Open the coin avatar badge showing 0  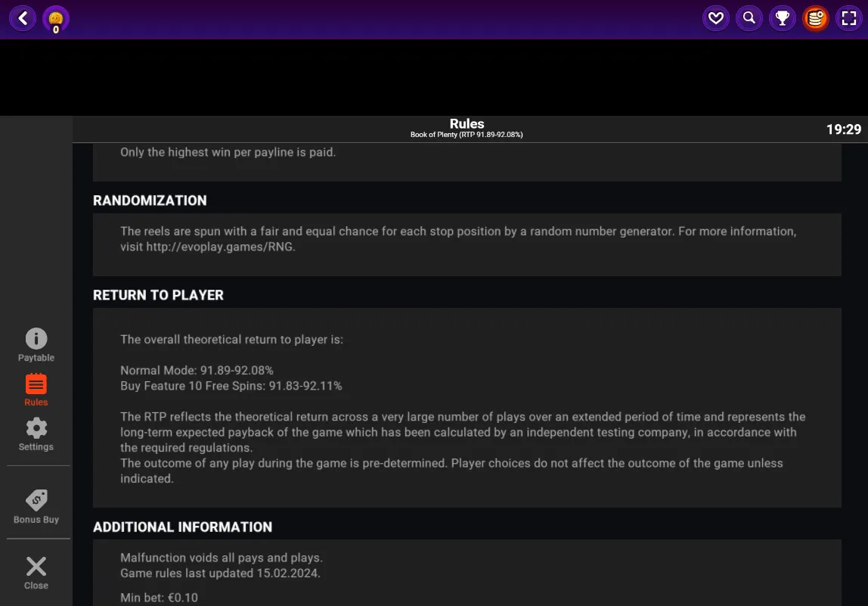pos(56,20)
